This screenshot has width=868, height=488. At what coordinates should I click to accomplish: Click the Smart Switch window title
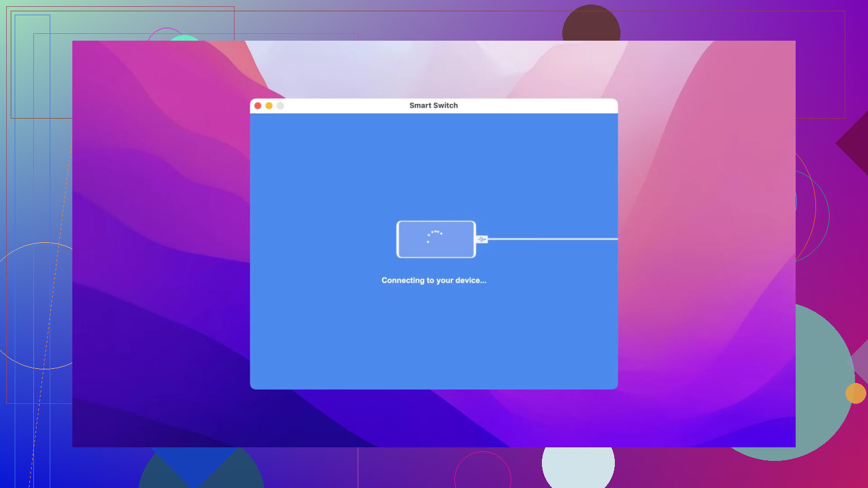click(433, 106)
